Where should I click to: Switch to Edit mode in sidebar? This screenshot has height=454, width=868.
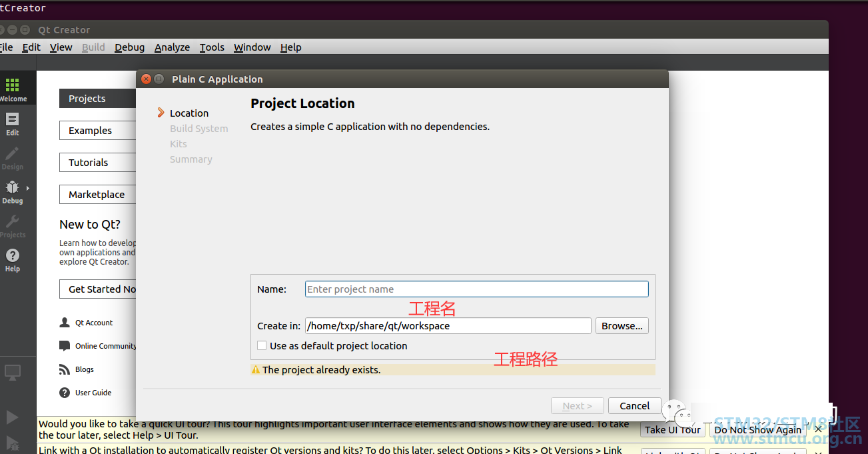(x=12, y=120)
